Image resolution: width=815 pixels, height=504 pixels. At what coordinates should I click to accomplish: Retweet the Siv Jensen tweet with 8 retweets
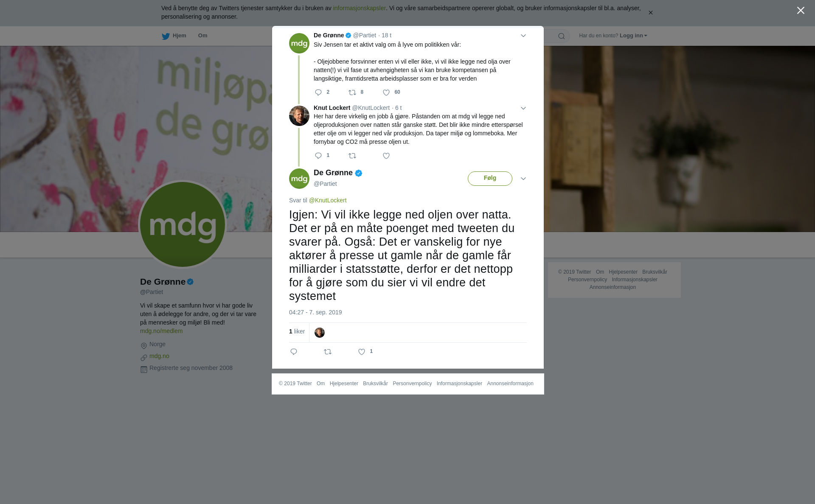[352, 92]
